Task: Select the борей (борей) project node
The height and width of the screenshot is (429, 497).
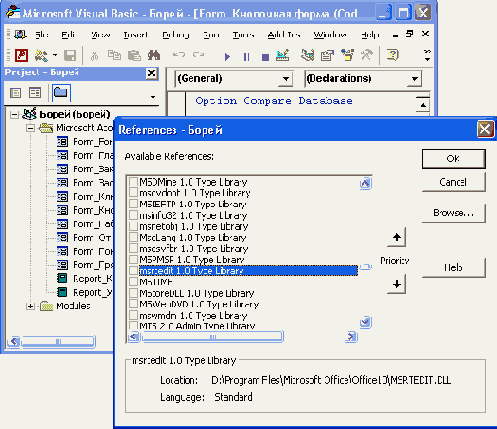Action: click(x=75, y=114)
